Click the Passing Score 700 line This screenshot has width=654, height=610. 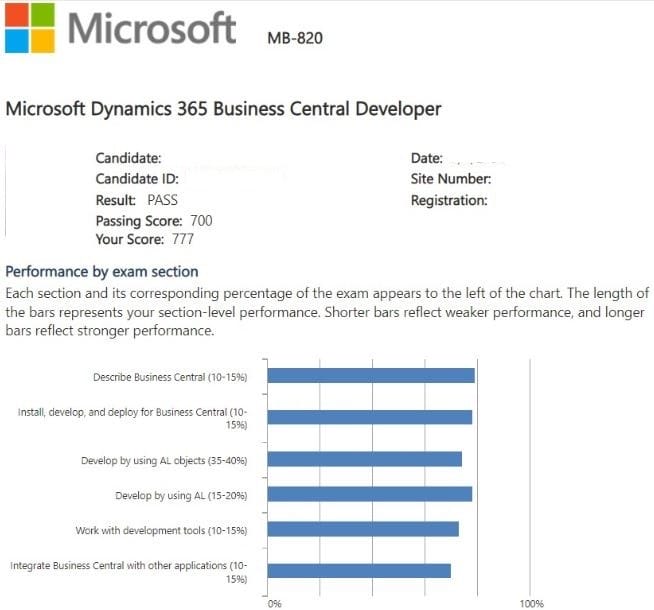153,220
